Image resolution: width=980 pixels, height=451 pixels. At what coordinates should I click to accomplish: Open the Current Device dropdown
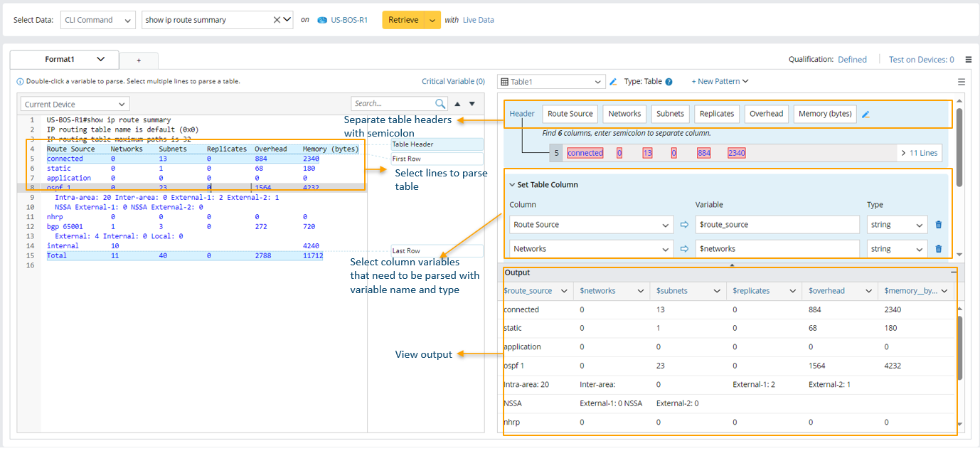point(75,105)
